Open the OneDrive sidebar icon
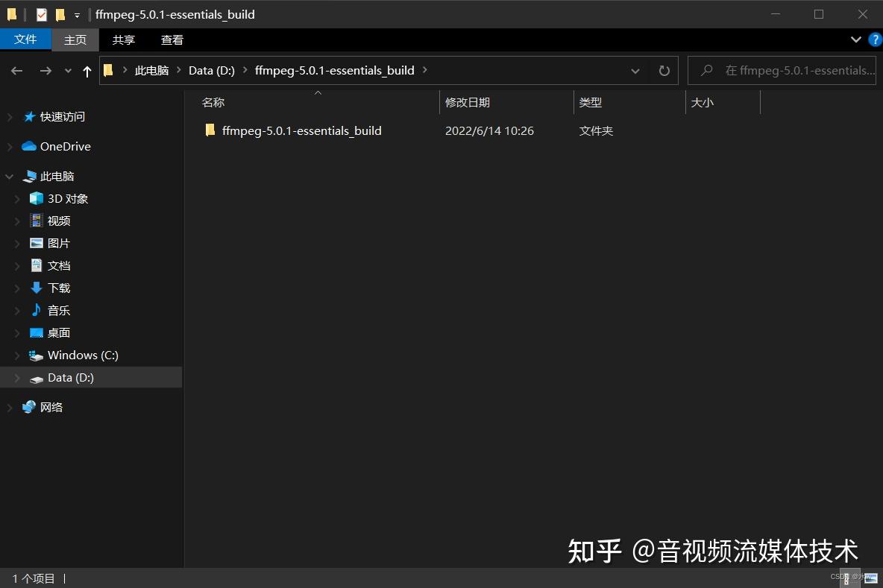The width and height of the screenshot is (883, 588). click(x=27, y=146)
